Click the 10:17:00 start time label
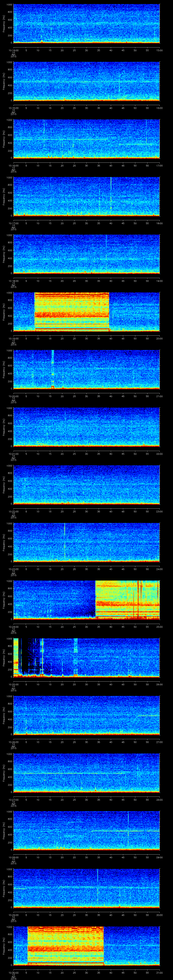This screenshot has height=980, width=173. [x=13, y=223]
